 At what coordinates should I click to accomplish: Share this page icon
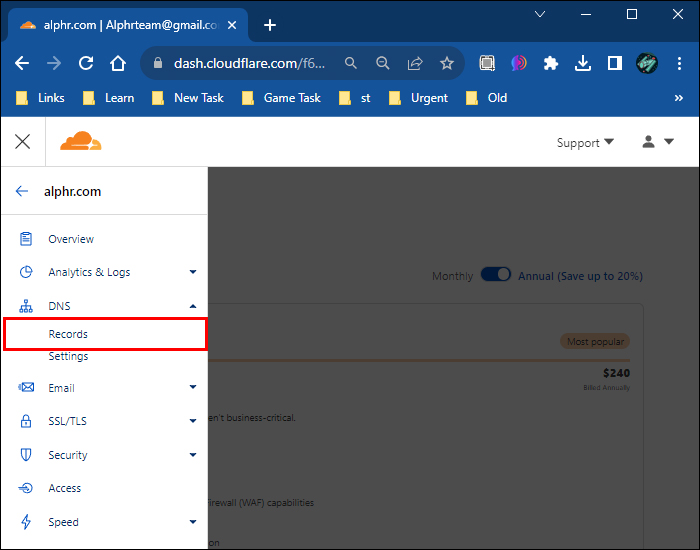pos(415,63)
